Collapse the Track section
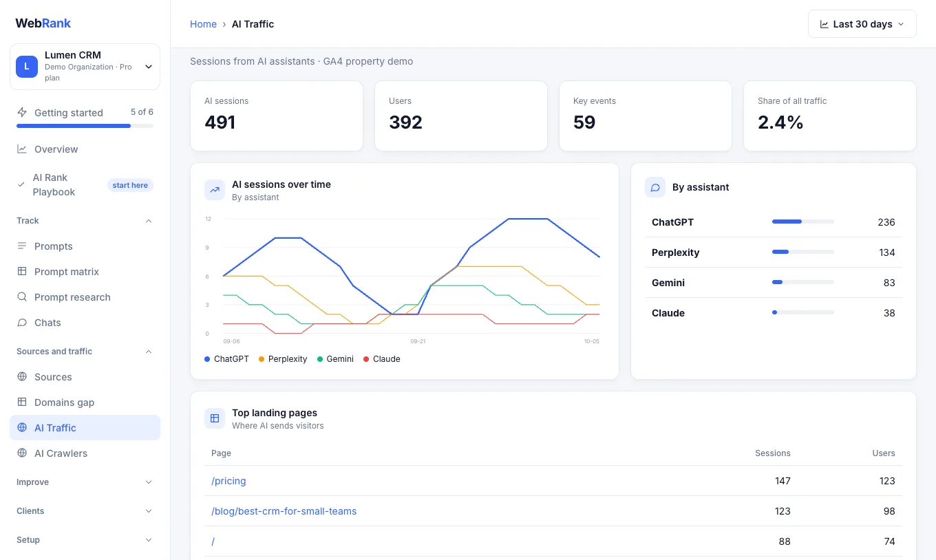Viewport: 936px width, 560px height. click(x=149, y=221)
